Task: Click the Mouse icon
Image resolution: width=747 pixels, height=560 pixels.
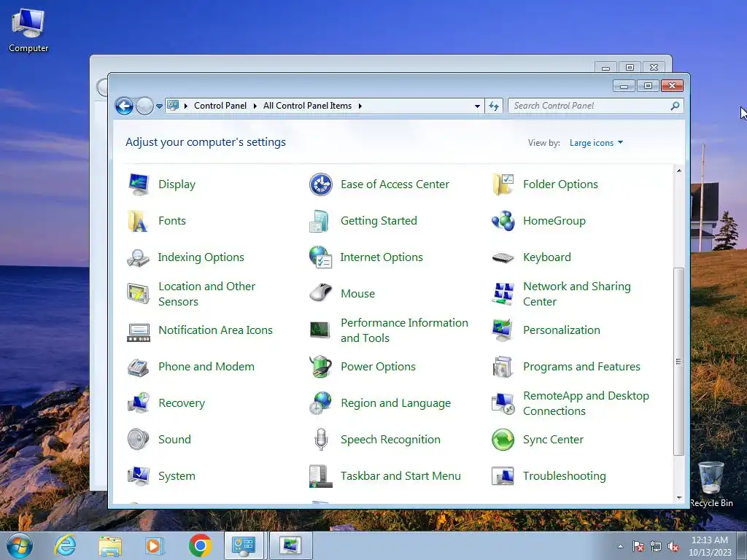Action: coord(321,294)
